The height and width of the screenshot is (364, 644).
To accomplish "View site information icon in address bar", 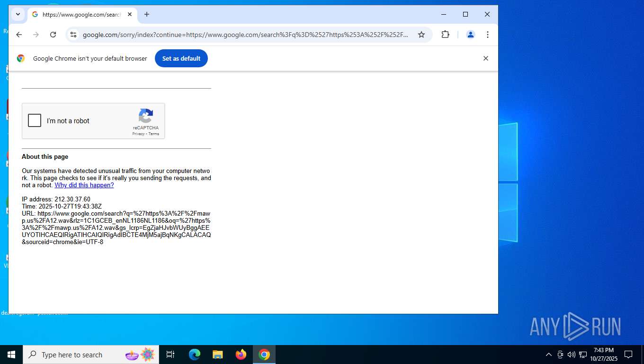I will pos(73,35).
